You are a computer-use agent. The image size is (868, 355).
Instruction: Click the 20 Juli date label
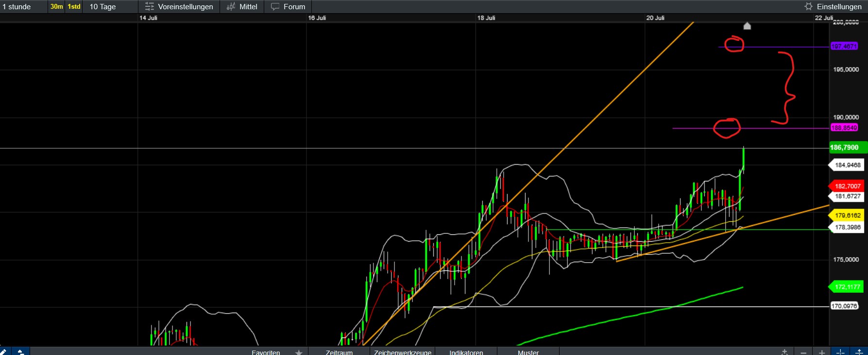[655, 18]
